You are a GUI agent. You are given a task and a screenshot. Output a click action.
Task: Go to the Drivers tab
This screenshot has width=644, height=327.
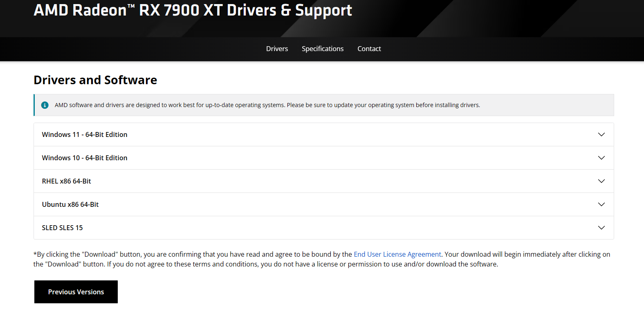[x=277, y=49]
